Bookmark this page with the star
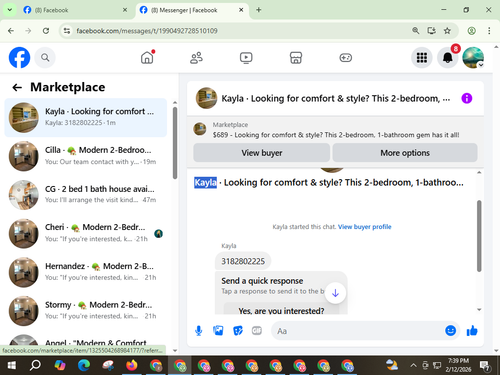Image resolution: width=500 pixels, height=375 pixels. 447,31
